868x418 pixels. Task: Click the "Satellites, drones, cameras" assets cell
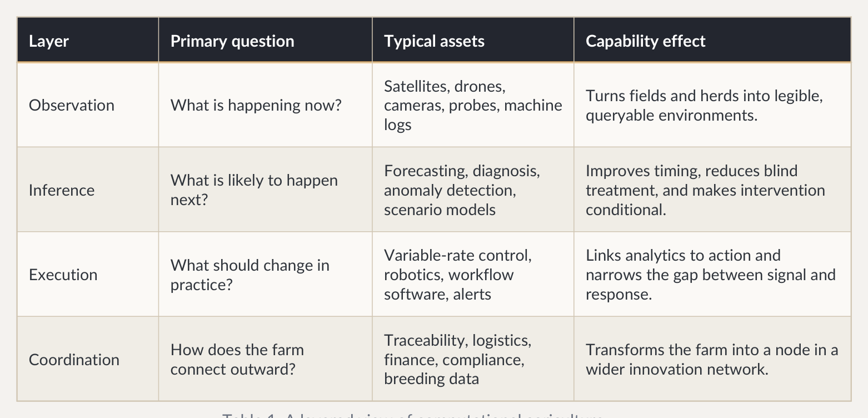click(472, 106)
